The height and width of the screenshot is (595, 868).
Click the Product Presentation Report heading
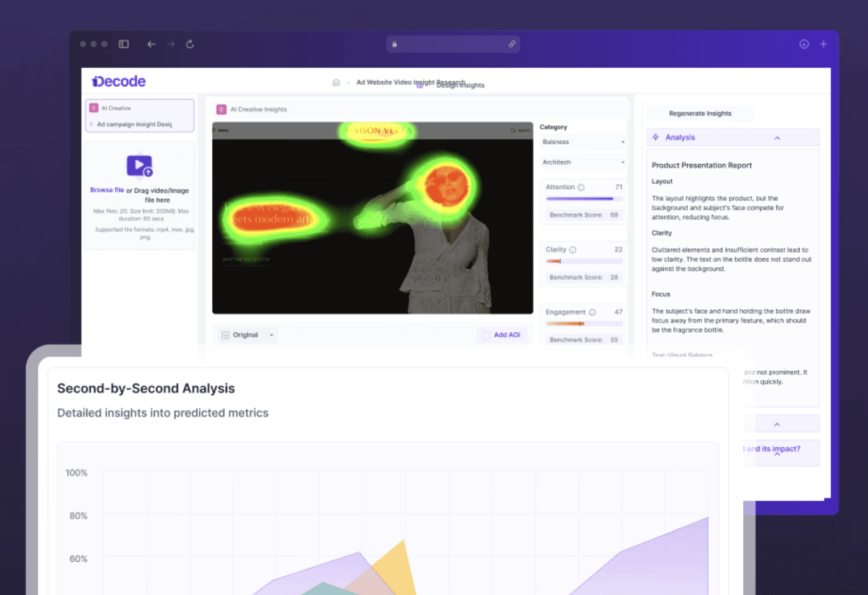pos(701,165)
